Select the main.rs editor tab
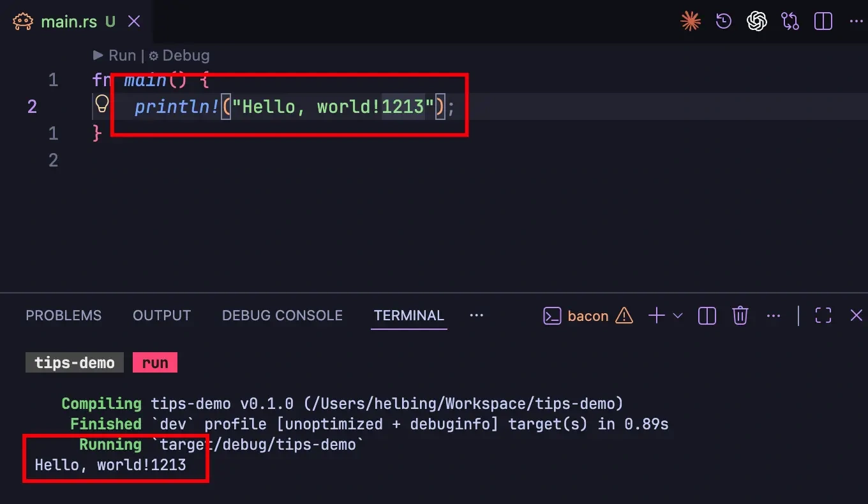Image resolution: width=868 pixels, height=504 pixels. [x=77, y=22]
